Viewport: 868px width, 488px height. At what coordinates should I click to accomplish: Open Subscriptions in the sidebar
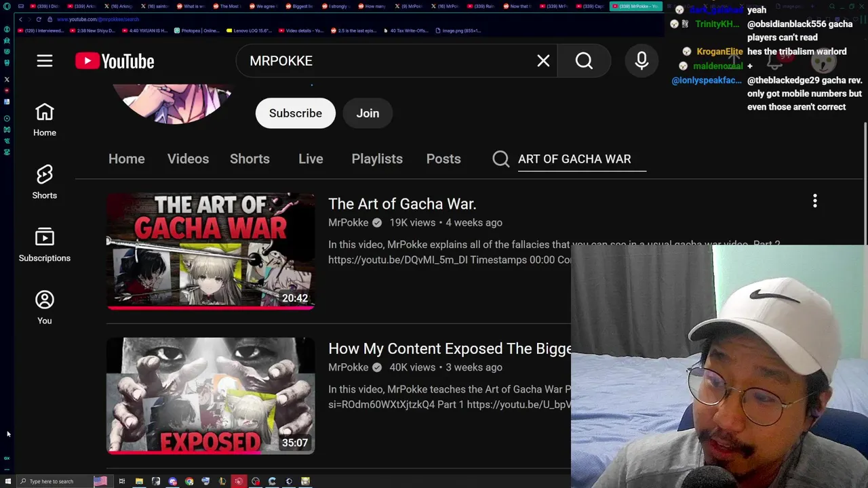(45, 245)
